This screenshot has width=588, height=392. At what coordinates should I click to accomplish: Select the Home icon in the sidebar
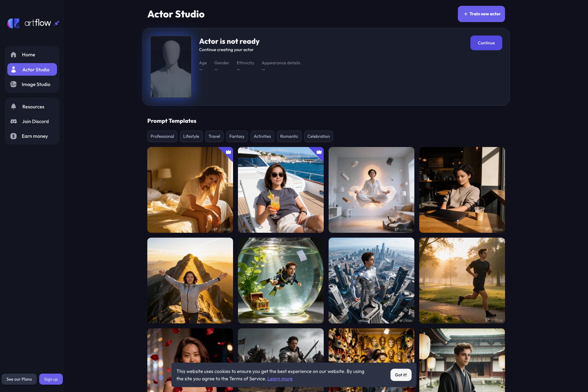click(x=13, y=55)
